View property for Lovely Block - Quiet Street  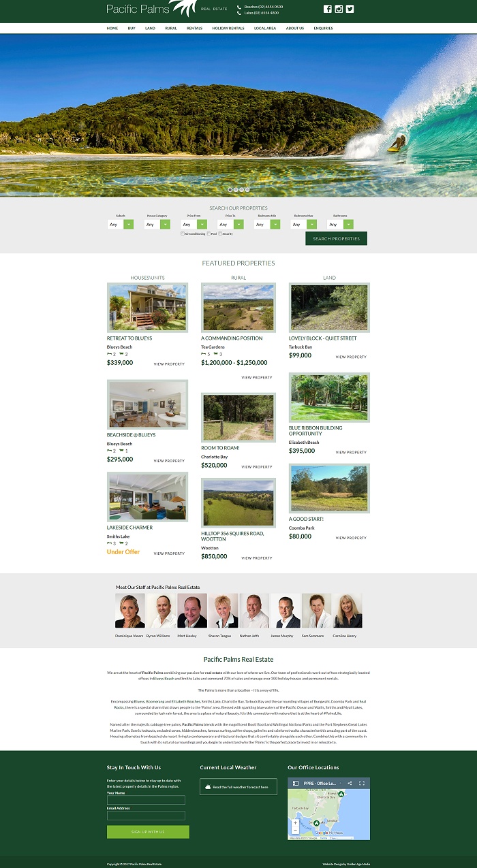pyautogui.click(x=351, y=357)
